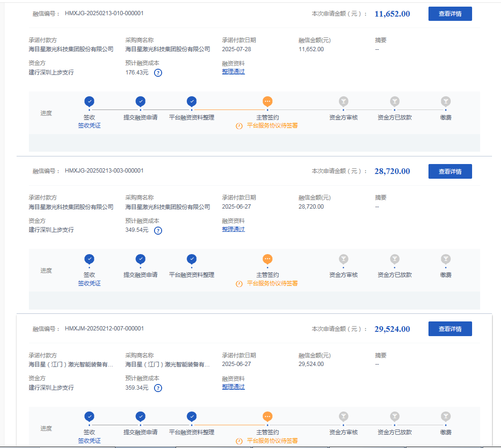501x448 pixels.
Task: Click the large blue 29,524.00 application amount
Action: [x=392, y=329]
